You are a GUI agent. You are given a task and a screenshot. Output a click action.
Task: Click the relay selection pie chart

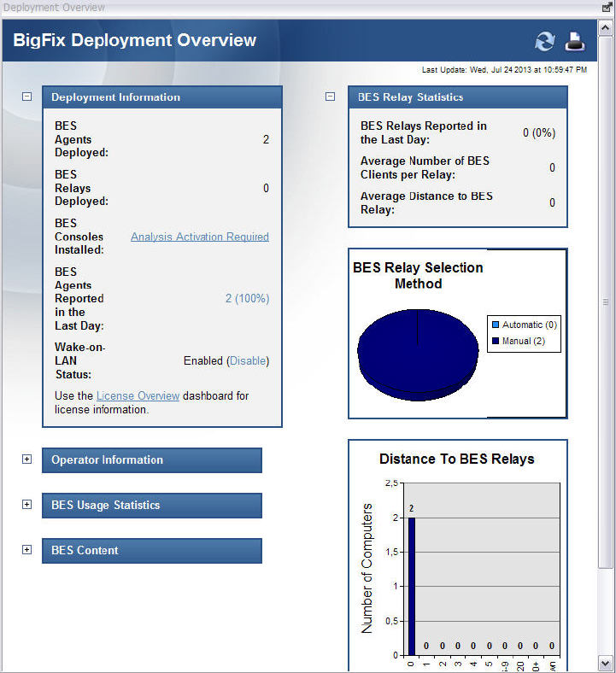pyautogui.click(x=417, y=352)
